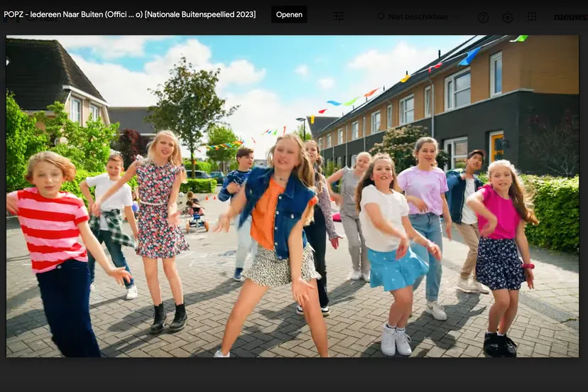The width and height of the screenshot is (588, 392).
Task: Click dark backdrop below the video preview
Action: 293,375
